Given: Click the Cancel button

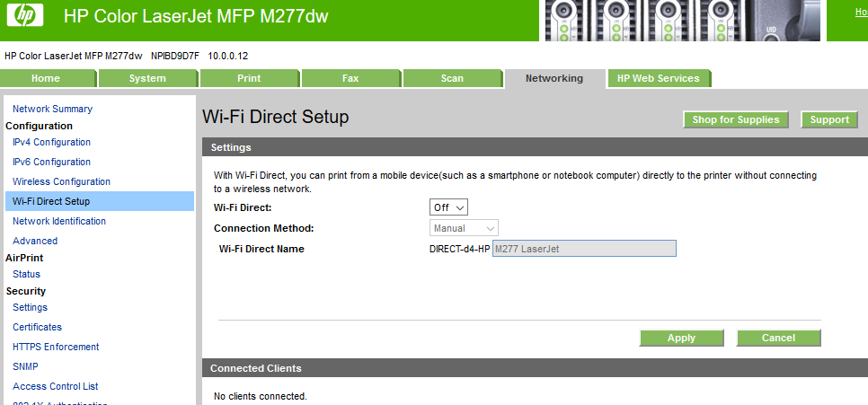Looking at the screenshot, I should (x=778, y=338).
